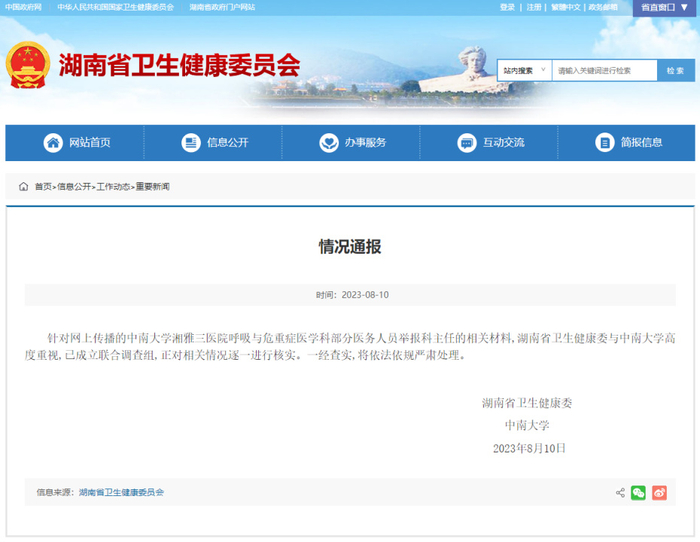The image size is (700, 542).
Task: Click the signature date 2023年8月10日
Action: click(x=529, y=448)
